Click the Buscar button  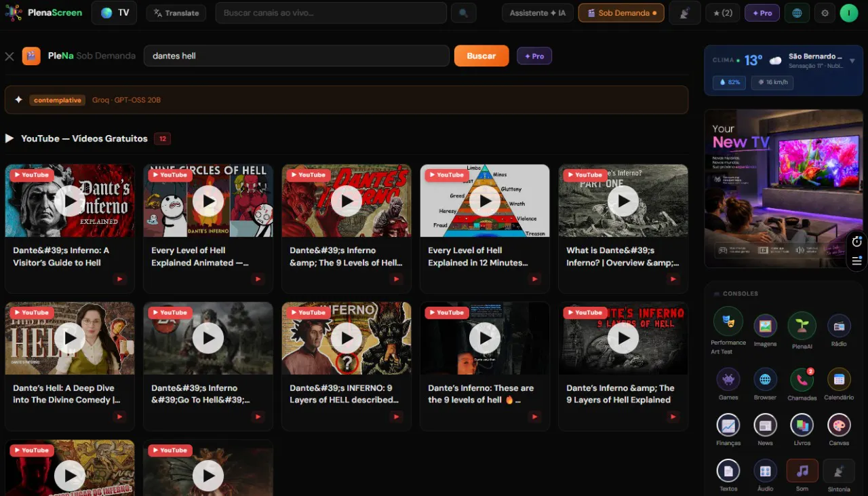(x=481, y=56)
